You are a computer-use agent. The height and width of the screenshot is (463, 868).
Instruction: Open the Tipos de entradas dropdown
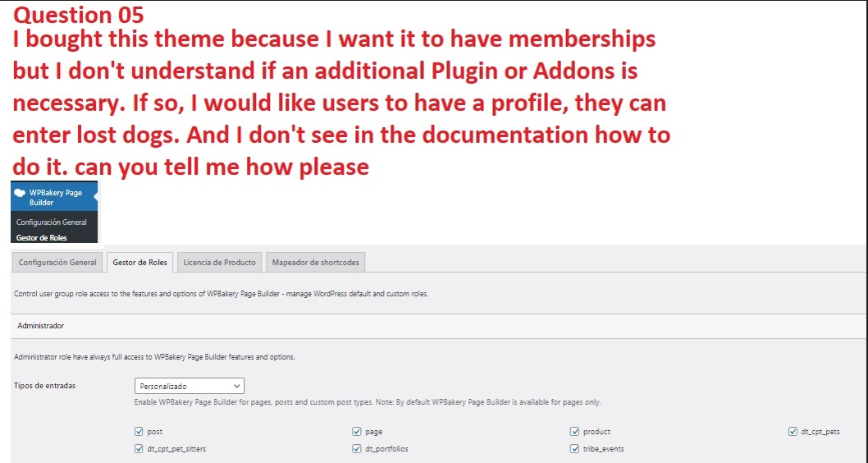[190, 386]
